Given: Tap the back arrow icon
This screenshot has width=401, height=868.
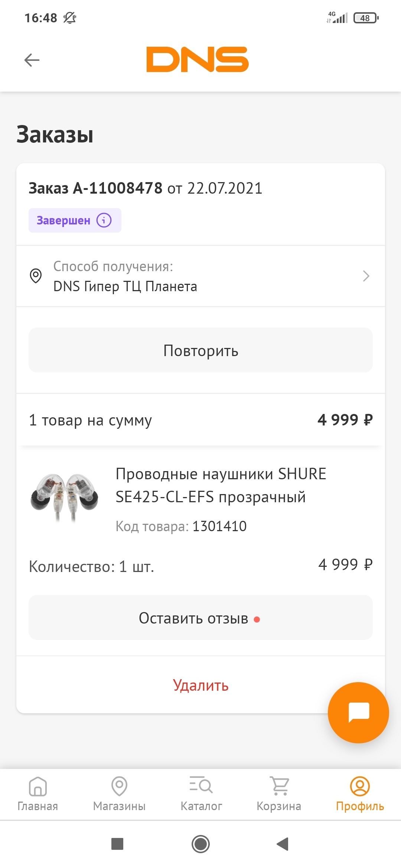Looking at the screenshot, I should point(32,60).
